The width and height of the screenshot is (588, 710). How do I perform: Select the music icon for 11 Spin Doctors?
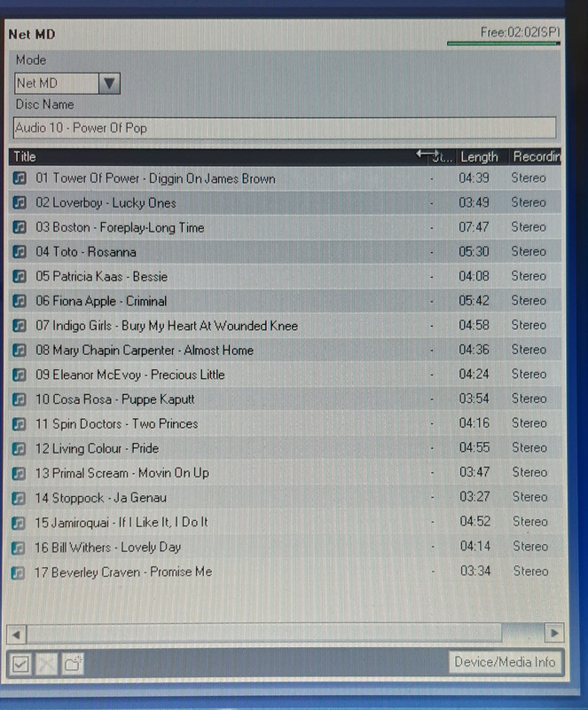click(19, 424)
